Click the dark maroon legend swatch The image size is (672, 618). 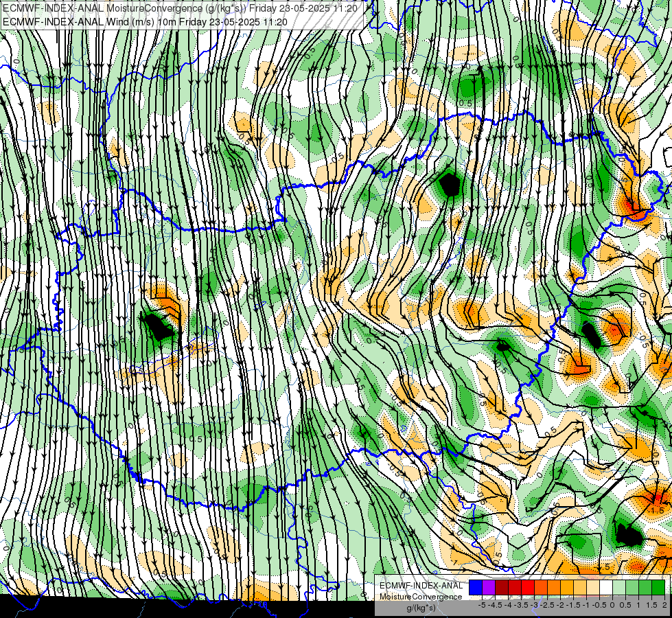[x=502, y=587]
